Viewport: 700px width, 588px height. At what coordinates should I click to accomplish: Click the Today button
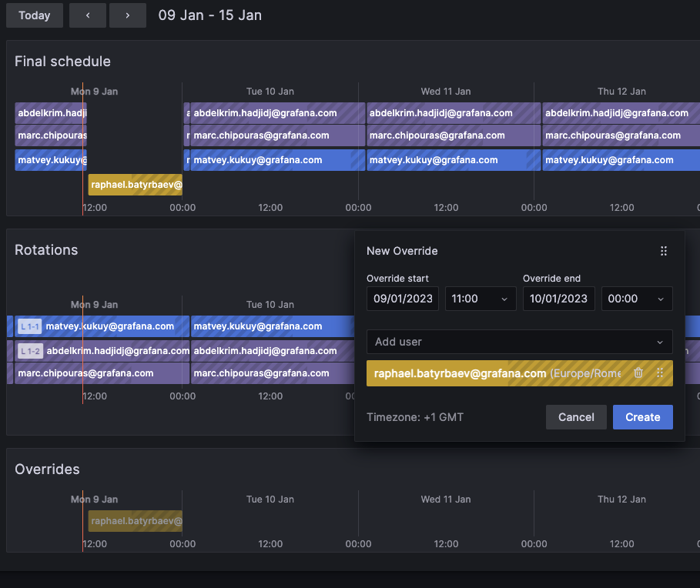click(34, 15)
